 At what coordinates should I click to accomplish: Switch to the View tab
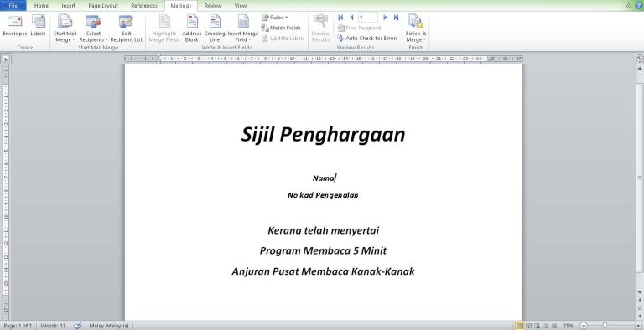[x=241, y=6]
